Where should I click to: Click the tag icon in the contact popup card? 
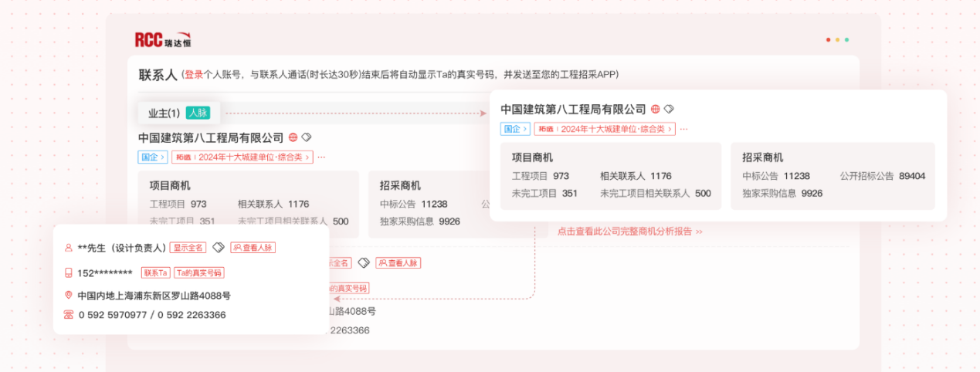pyautogui.click(x=219, y=248)
